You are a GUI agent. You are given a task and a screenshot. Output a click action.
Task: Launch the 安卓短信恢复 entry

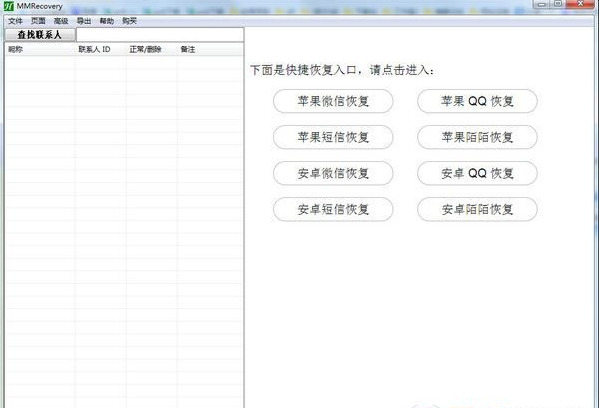pos(333,209)
